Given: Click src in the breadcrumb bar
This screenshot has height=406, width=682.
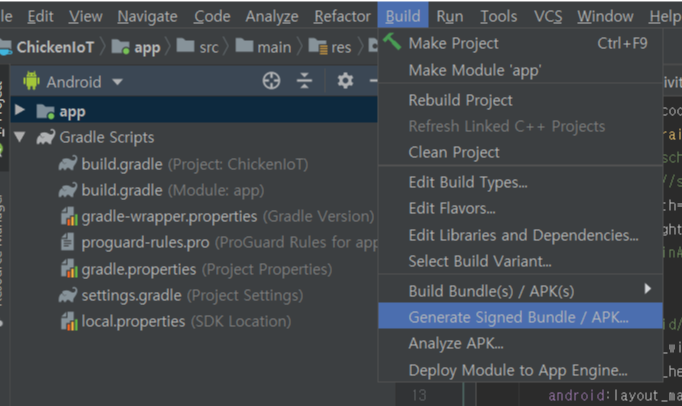Looking at the screenshot, I should 209,47.
